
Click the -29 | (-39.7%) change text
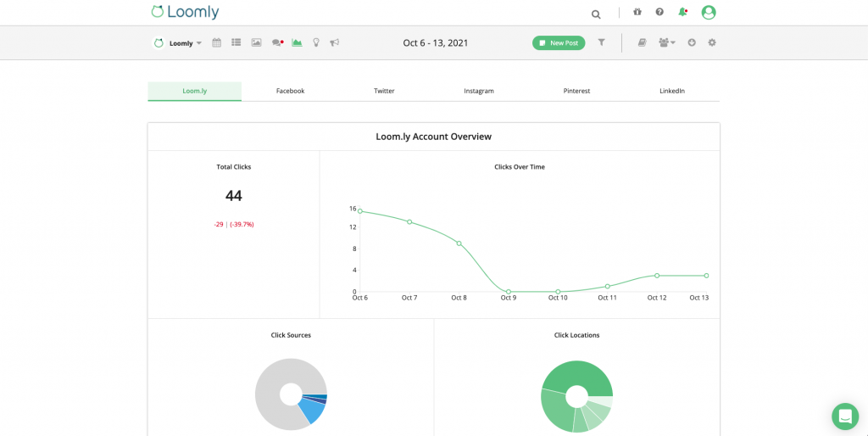[x=234, y=225]
